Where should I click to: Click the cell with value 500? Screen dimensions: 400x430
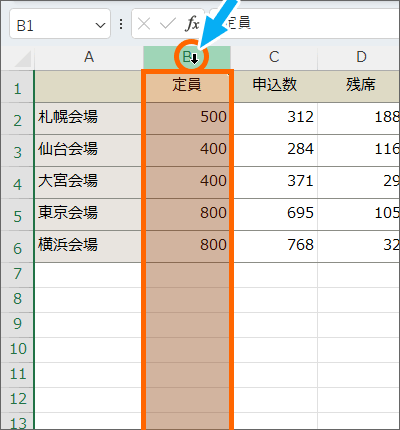[x=187, y=118]
